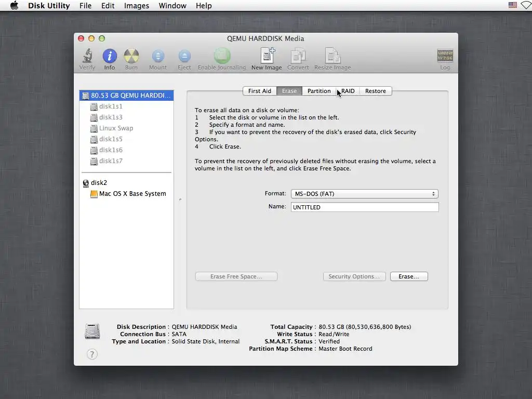Click the Erase... button
Image resolution: width=532 pixels, height=399 pixels.
click(409, 276)
